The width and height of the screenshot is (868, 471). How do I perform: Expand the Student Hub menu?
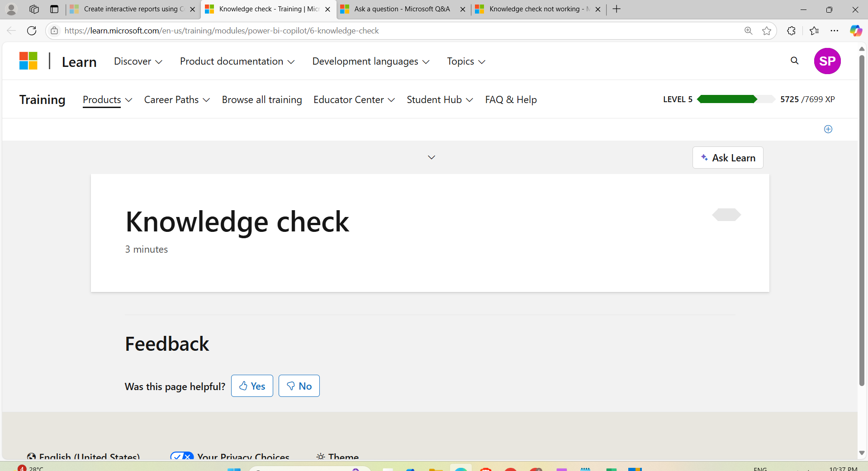tap(440, 100)
